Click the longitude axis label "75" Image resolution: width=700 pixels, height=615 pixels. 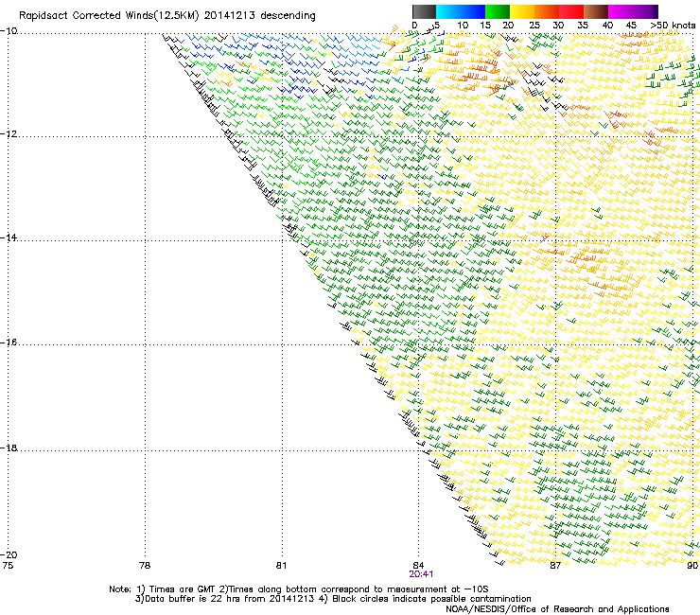[x=8, y=566]
